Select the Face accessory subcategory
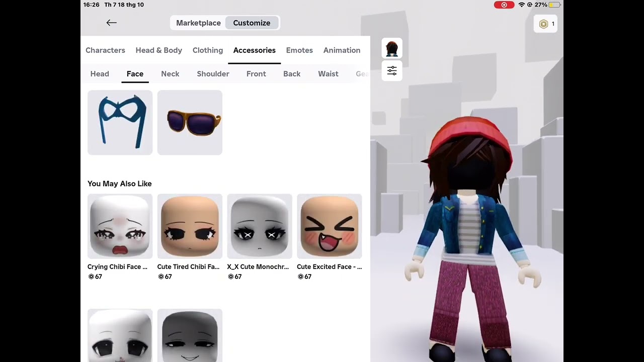Image resolution: width=644 pixels, height=362 pixels. (135, 74)
